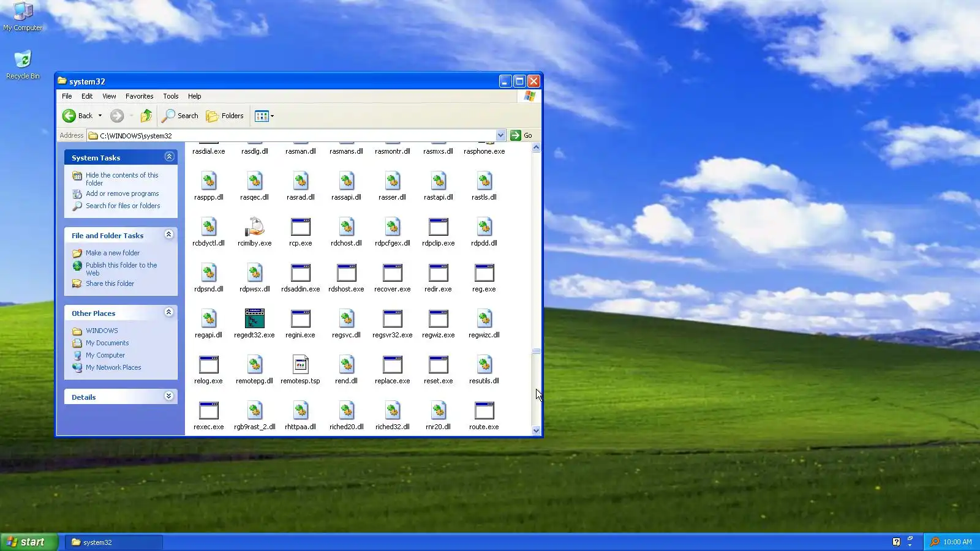Image resolution: width=980 pixels, height=551 pixels.
Task: Click the vertical scrollbar thumb
Action: coord(536,351)
